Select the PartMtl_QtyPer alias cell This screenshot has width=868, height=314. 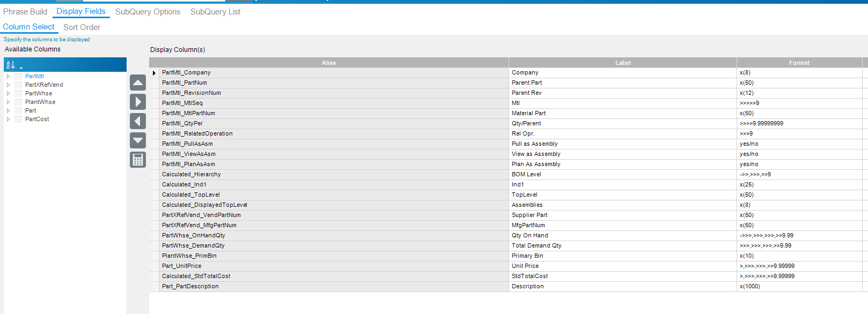coord(334,124)
